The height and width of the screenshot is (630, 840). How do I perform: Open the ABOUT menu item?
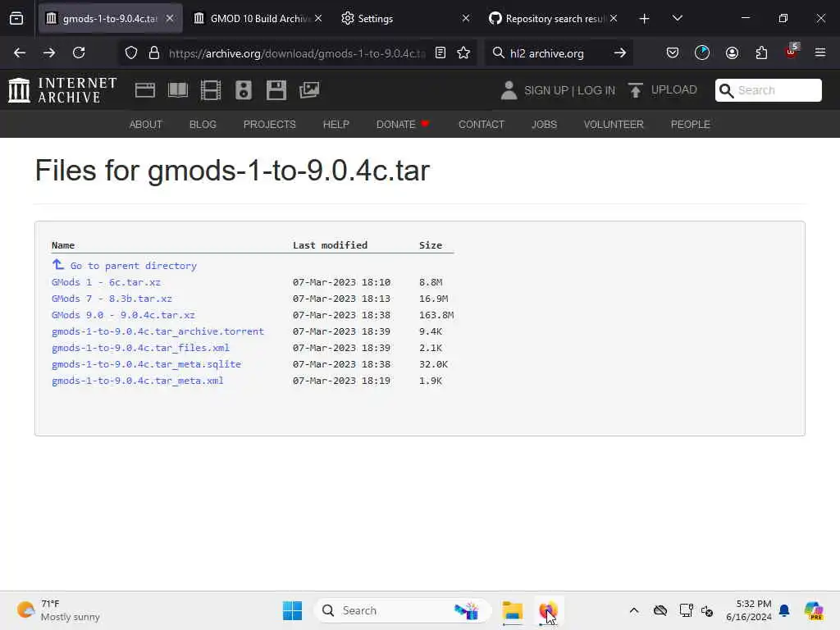[x=146, y=125]
